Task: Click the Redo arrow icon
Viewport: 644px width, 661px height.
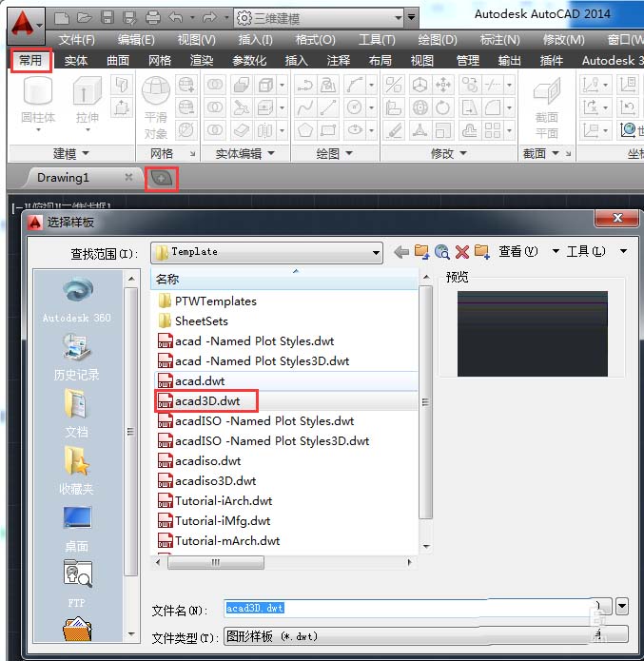Action: 209,18
